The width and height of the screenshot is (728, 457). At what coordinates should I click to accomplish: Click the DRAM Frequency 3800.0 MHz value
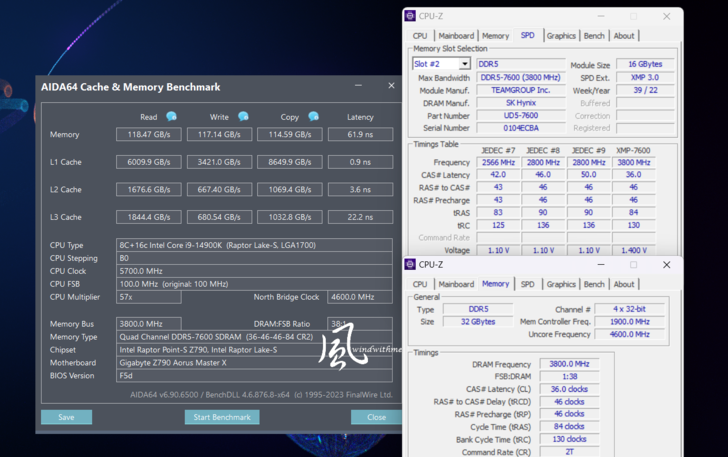(568, 364)
